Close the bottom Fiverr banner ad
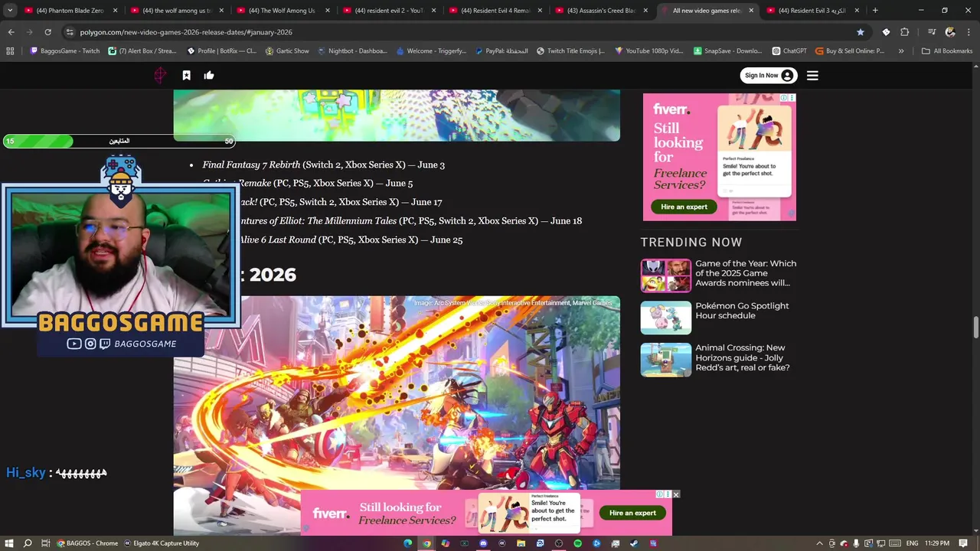This screenshot has width=980, height=551. [x=676, y=494]
